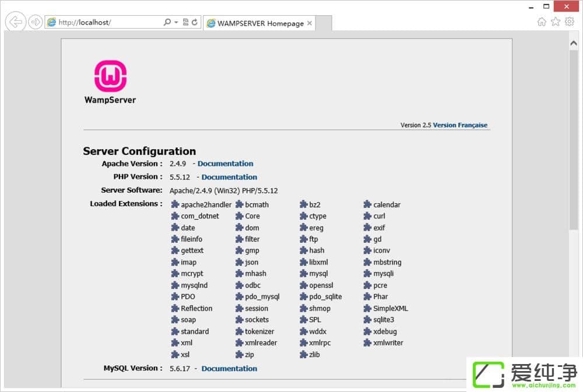
Task: Click the back navigation arrow
Action: point(15,22)
